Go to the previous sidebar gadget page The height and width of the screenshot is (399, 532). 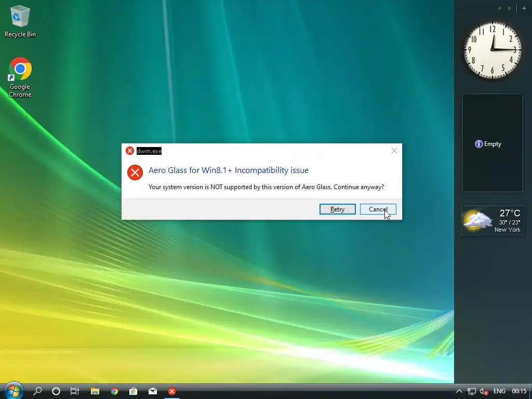pos(499,8)
